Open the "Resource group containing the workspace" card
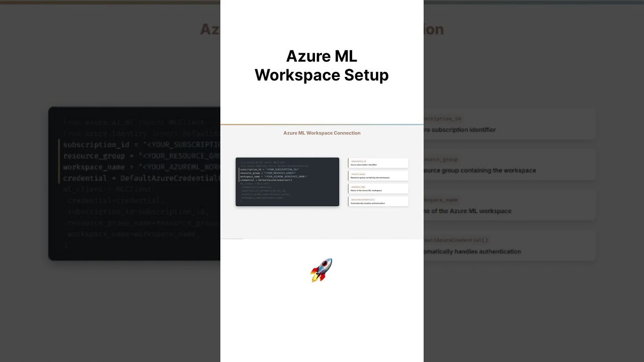644x362 pixels. pyautogui.click(x=378, y=176)
